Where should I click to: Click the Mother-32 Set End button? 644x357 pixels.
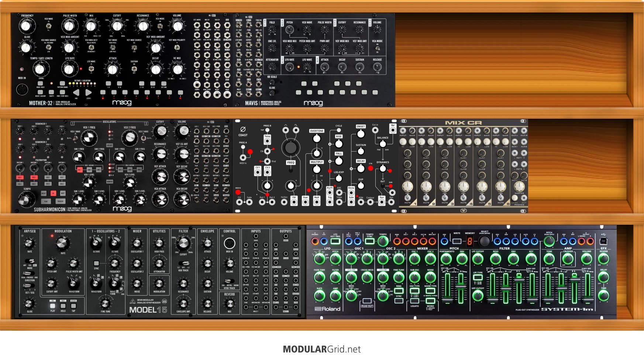[x=163, y=84]
